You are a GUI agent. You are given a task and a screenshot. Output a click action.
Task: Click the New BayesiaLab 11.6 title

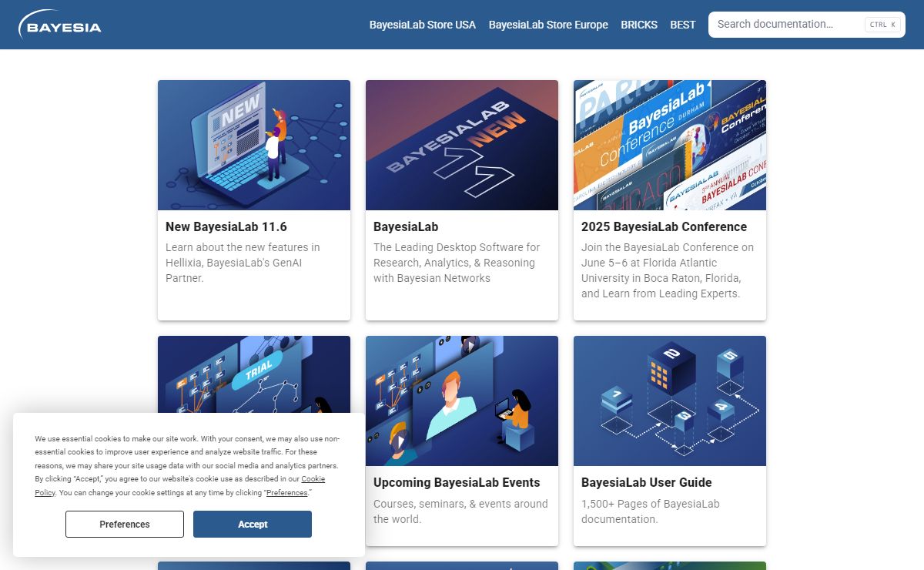click(226, 226)
